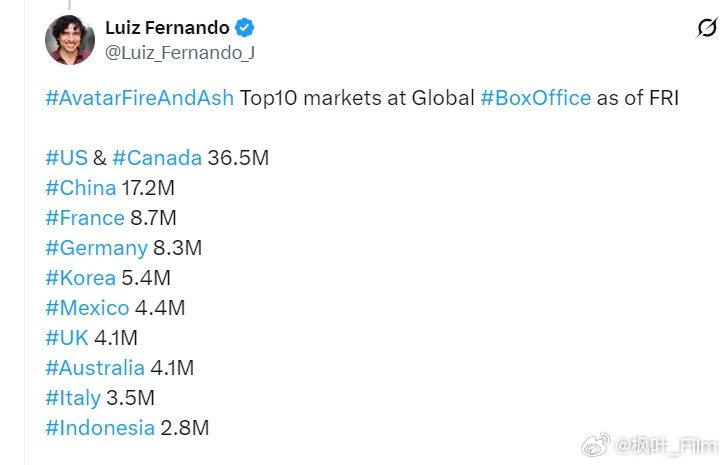Click the #US hashtag
Image resolution: width=726 pixels, height=465 pixels.
(x=65, y=158)
